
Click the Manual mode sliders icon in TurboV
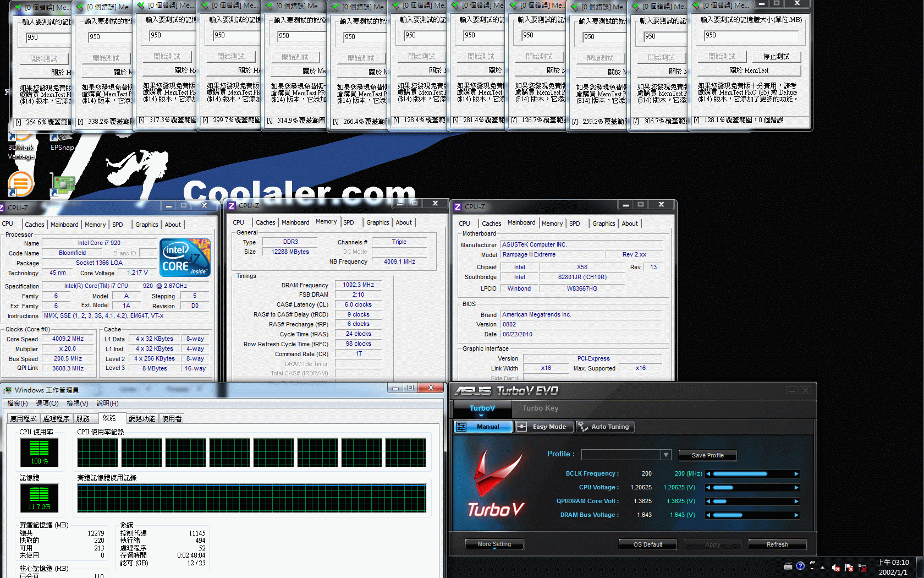(461, 427)
